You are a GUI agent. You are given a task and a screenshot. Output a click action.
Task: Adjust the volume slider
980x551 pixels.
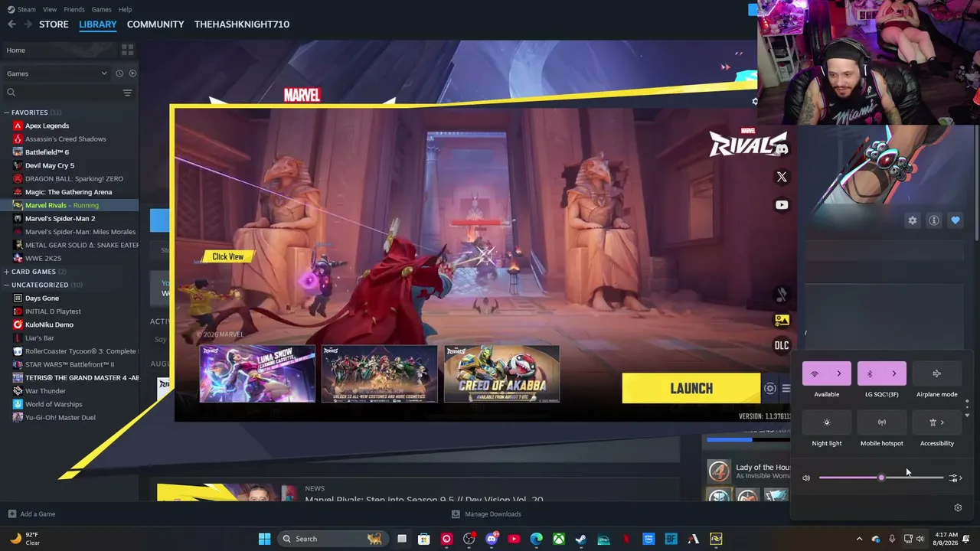tap(881, 478)
